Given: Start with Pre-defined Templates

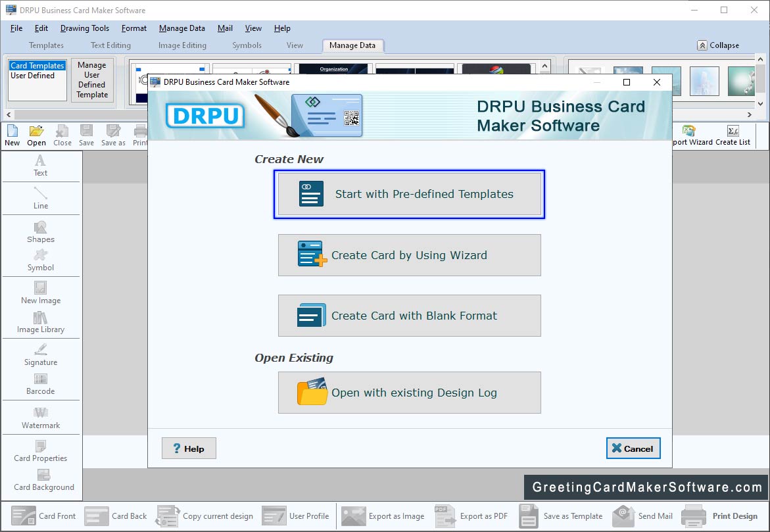Looking at the screenshot, I should [x=410, y=194].
